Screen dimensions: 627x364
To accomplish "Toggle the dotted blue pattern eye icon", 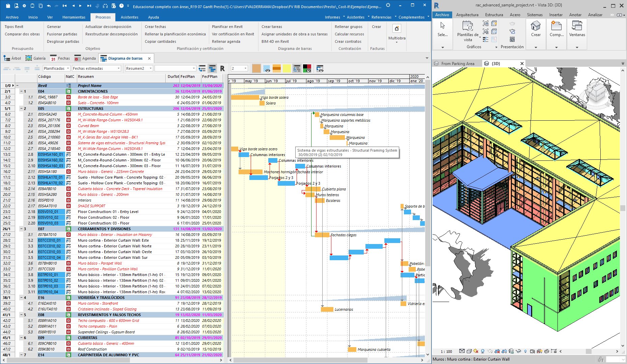I will tap(267, 69).
